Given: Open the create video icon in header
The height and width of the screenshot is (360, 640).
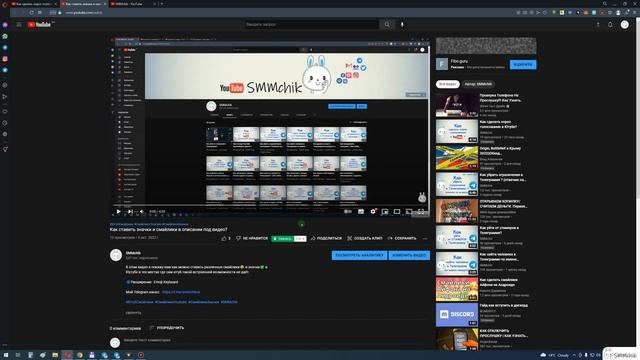Looking at the screenshot, I should pos(598,24).
